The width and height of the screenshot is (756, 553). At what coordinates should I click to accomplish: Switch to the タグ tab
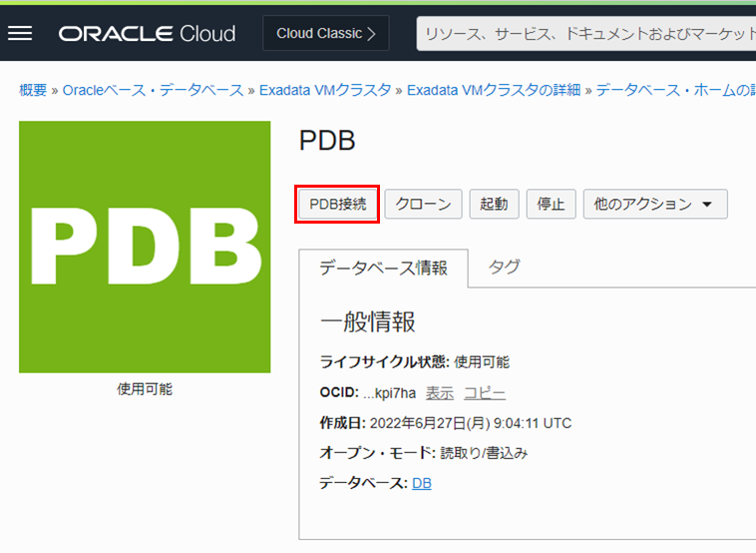tap(504, 267)
